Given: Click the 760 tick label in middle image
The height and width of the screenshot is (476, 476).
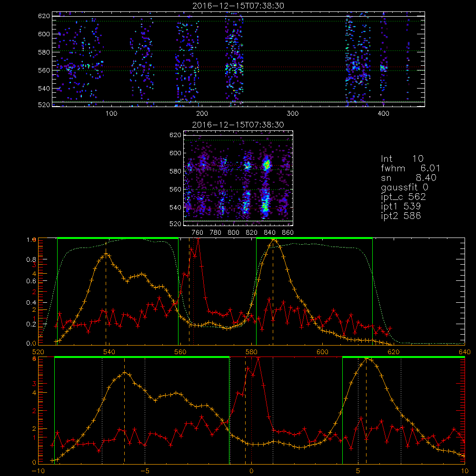Looking at the screenshot, I should pyautogui.click(x=198, y=233).
